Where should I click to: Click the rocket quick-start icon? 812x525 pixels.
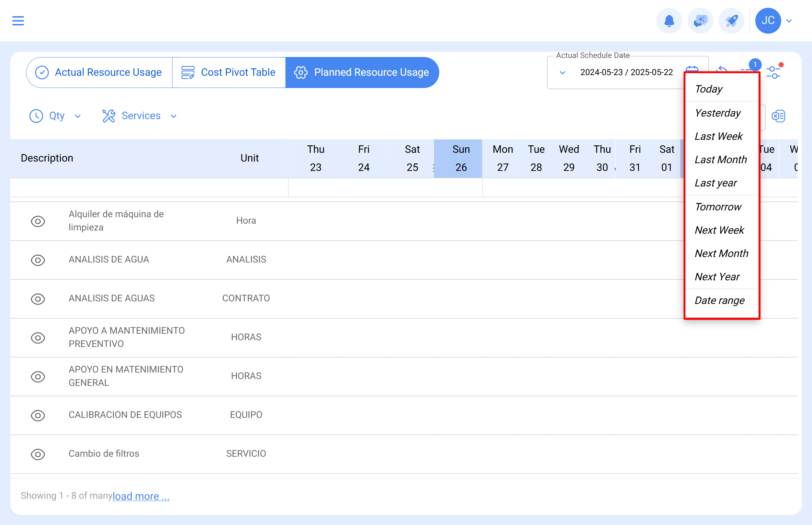point(731,21)
